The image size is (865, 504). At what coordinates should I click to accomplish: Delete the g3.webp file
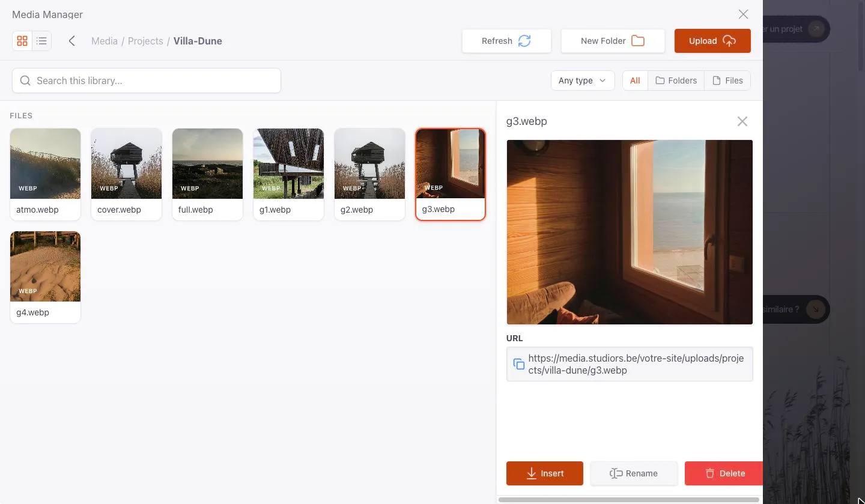coord(724,473)
